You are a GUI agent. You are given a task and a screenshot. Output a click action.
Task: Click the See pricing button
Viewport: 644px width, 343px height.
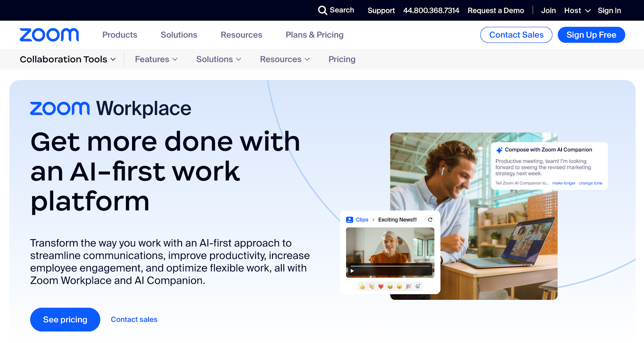65,320
